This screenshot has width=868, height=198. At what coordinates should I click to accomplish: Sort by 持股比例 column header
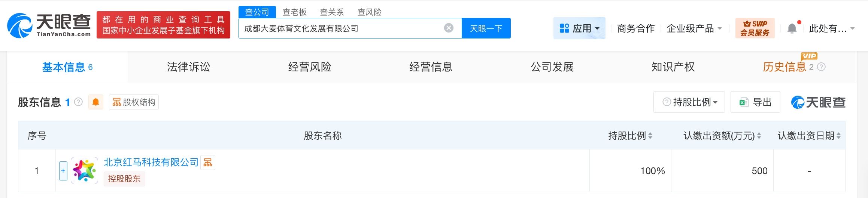(630, 136)
